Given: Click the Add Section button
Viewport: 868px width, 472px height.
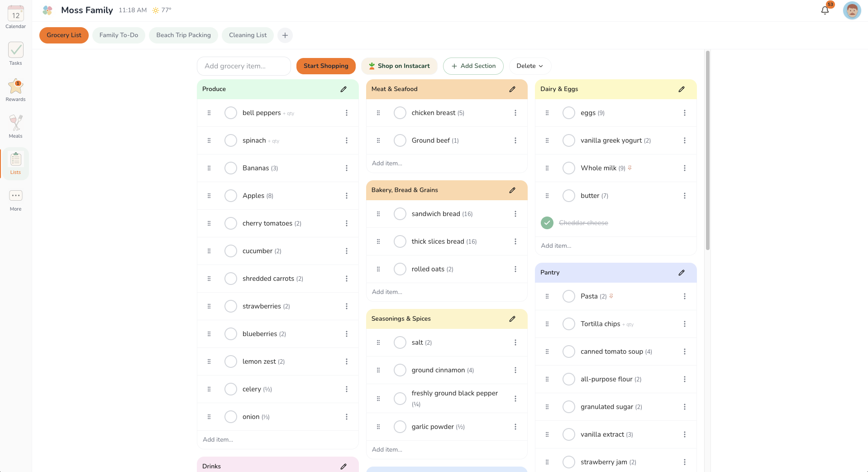Looking at the screenshot, I should tap(473, 66).
